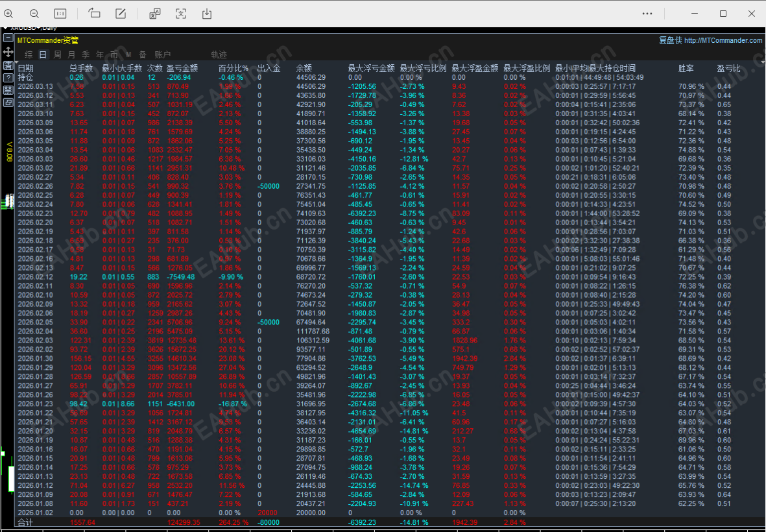Screen dimensions: 766x532
Task: Click the -12.81 % max drawdown ratio
Action: coord(414,159)
